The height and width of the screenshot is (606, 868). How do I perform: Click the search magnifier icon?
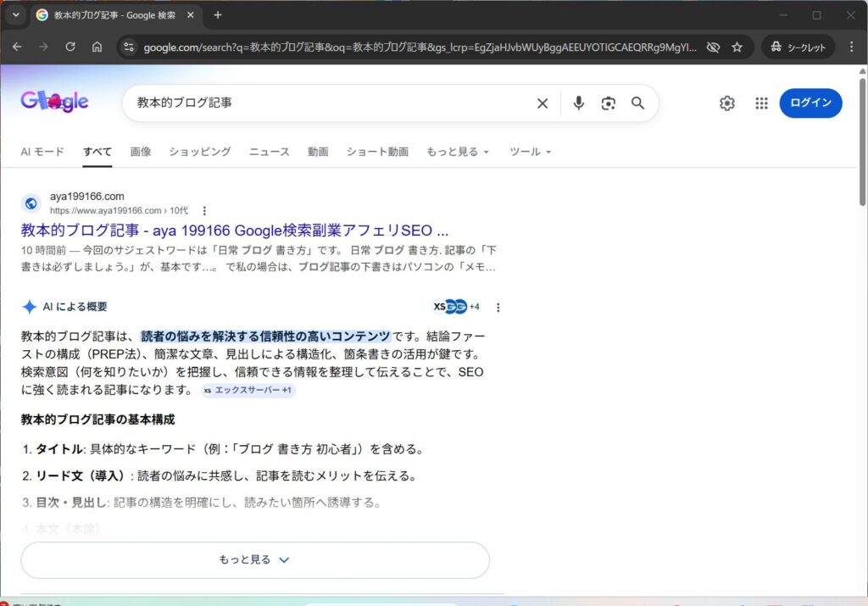click(x=638, y=103)
